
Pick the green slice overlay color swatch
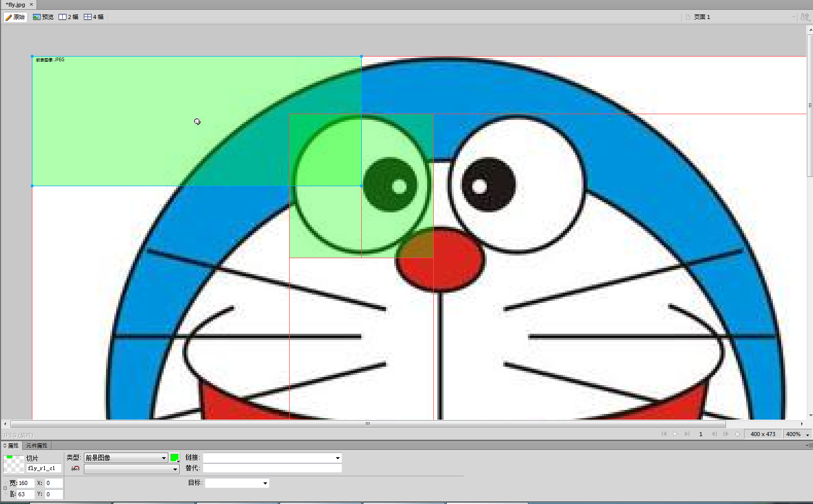[175, 458]
